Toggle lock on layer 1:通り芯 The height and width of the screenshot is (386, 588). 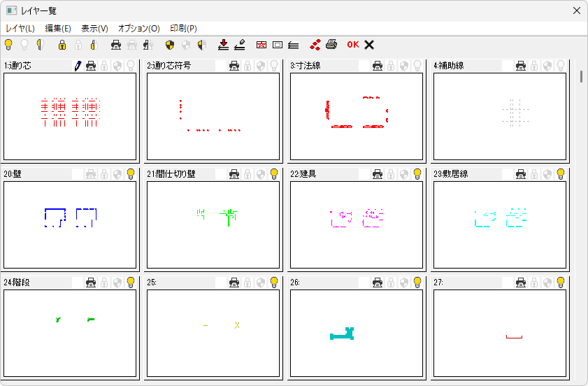click(104, 66)
